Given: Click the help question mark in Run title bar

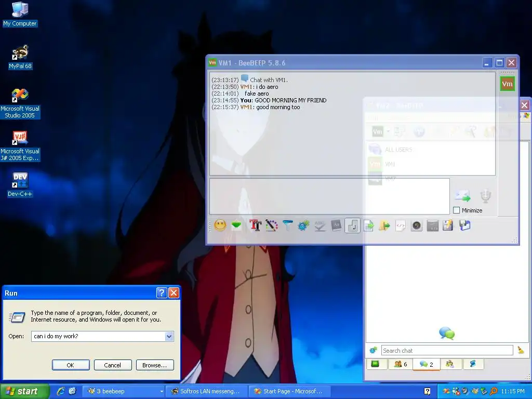Looking at the screenshot, I should click(162, 292).
